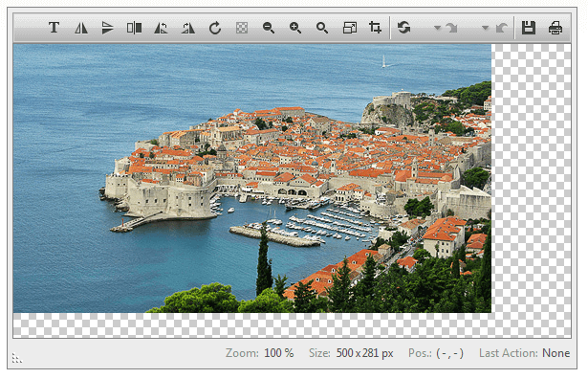Zoom out with the minus magnifier

tap(269, 28)
